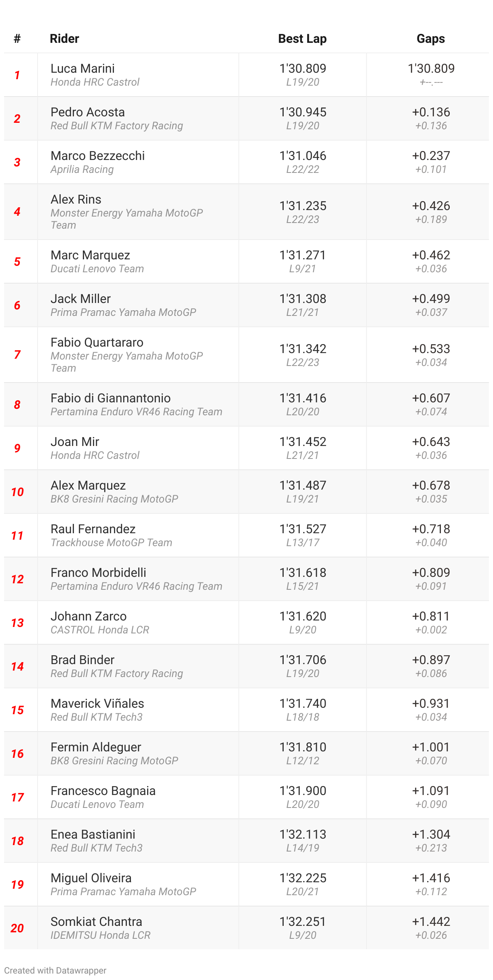Select the Ducati Lenovo Team text under Marc Marquez

click(x=97, y=269)
